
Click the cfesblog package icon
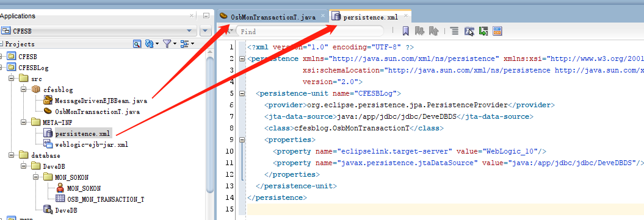(36, 90)
